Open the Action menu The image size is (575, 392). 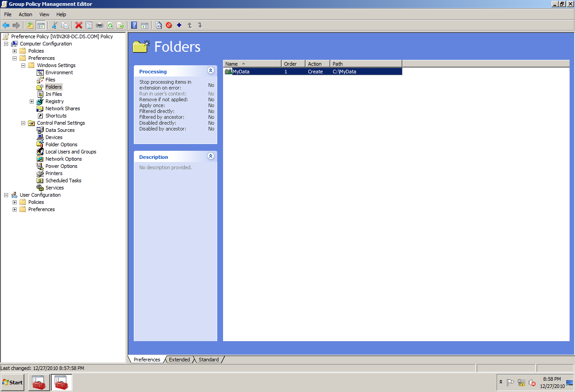[x=25, y=14]
